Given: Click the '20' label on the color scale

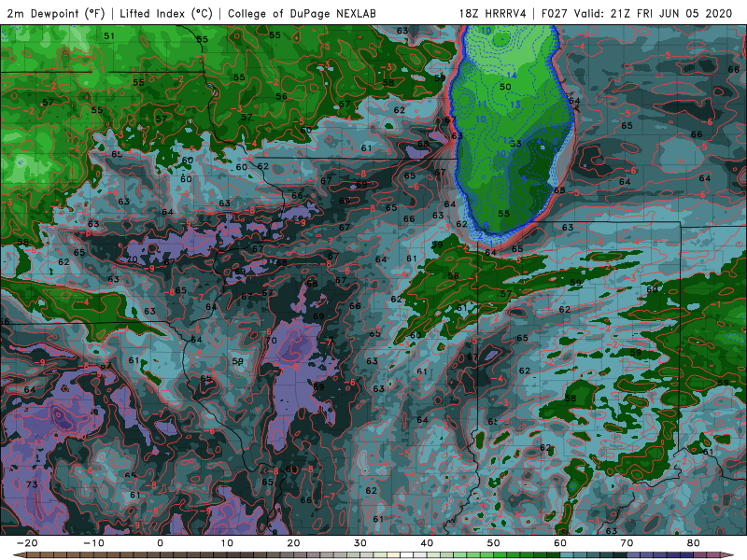Looking at the screenshot, I should (x=293, y=543).
